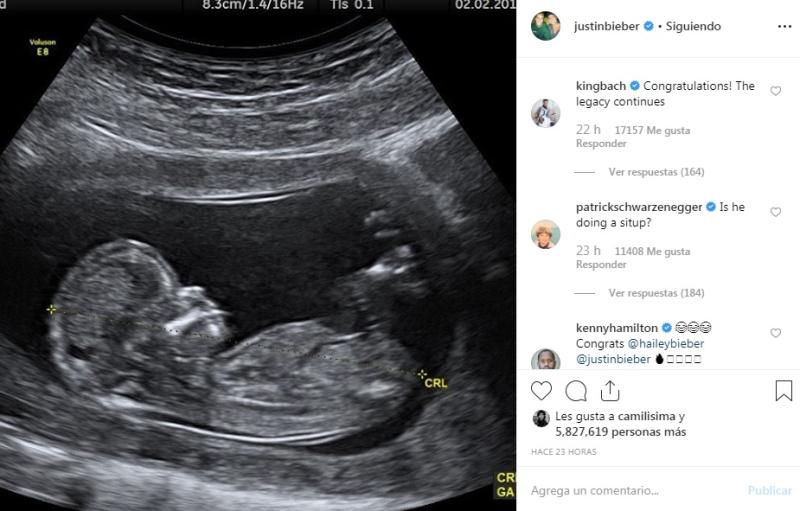Screen dimensions: 800x511
Task: Open patrickschwarzenegger's avatar
Action: coord(545,234)
